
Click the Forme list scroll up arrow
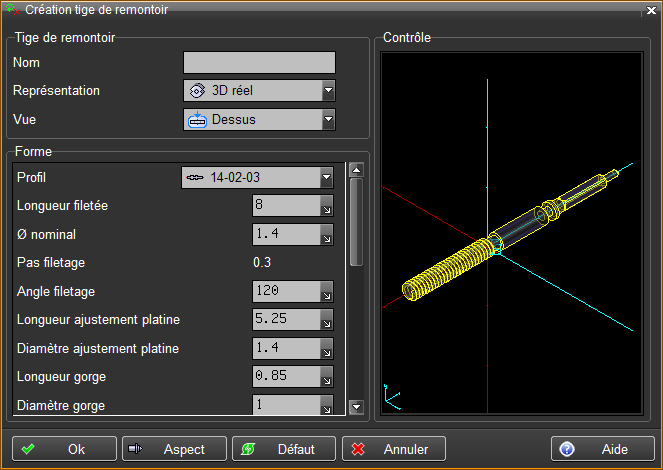click(356, 170)
